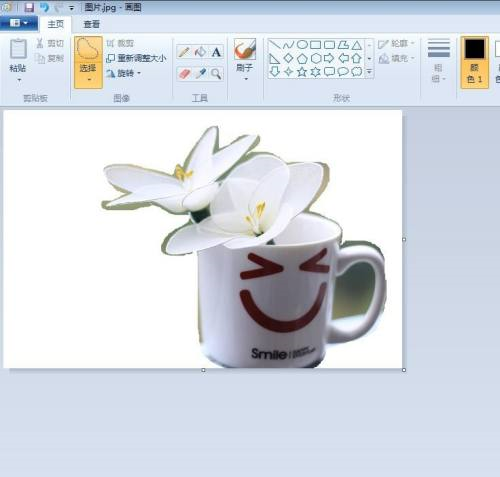Select the Text tool letter A
This screenshot has height=477, width=500.
tap(216, 52)
